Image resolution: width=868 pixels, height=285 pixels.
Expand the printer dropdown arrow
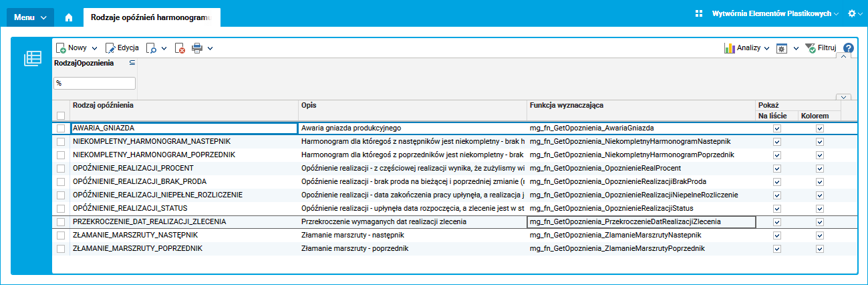click(210, 48)
